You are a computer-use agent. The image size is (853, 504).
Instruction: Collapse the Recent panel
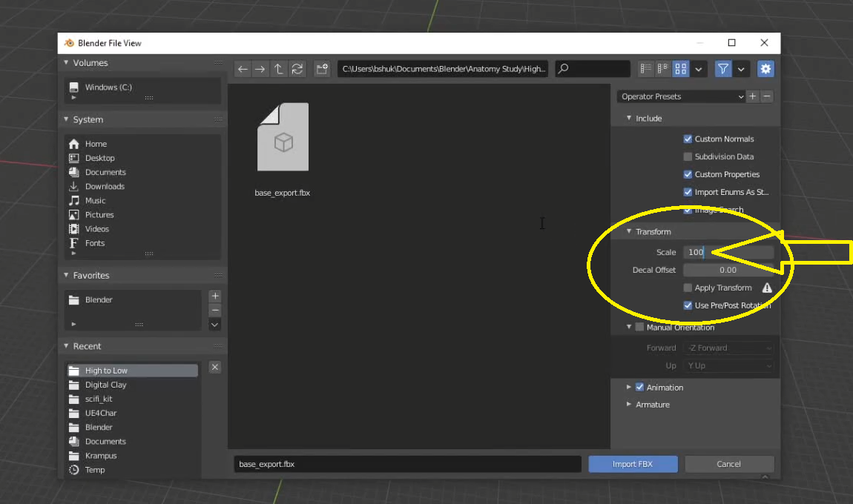coord(66,346)
